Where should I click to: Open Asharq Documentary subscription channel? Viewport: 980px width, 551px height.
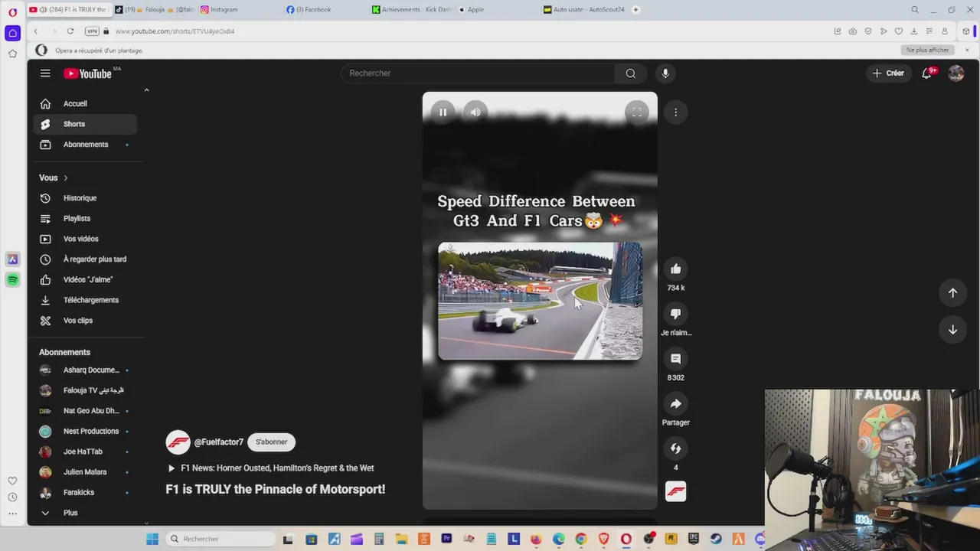85,370
